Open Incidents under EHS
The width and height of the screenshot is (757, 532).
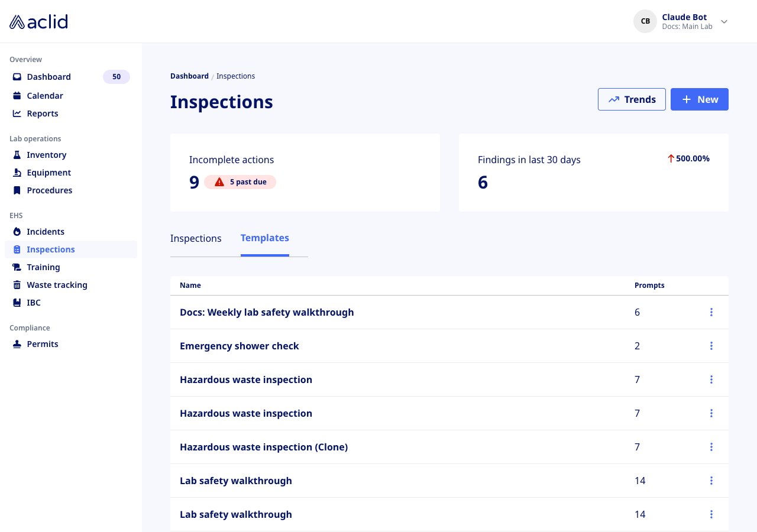point(70,232)
